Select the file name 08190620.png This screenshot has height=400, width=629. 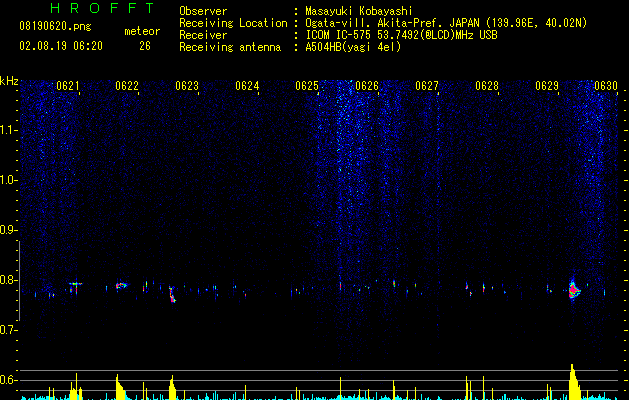(x=55, y=27)
